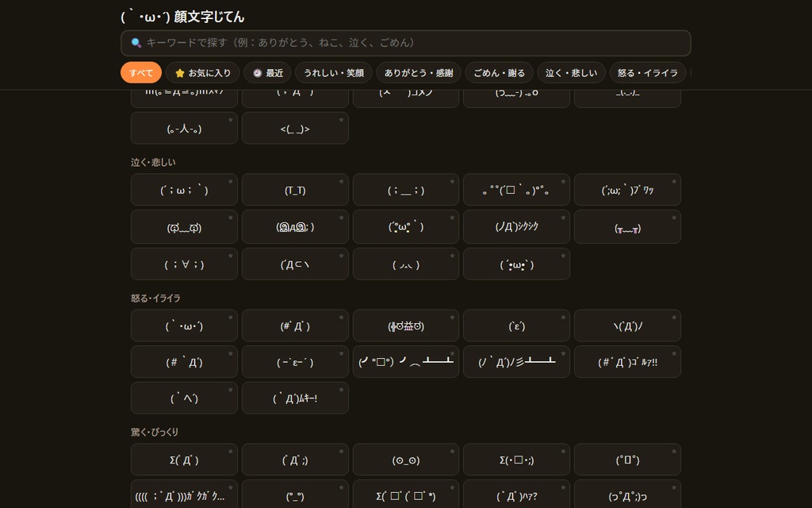The image size is (812, 508).
Task: Copy the ( ; ∀ ; ) kaomoji card
Action: (184, 264)
